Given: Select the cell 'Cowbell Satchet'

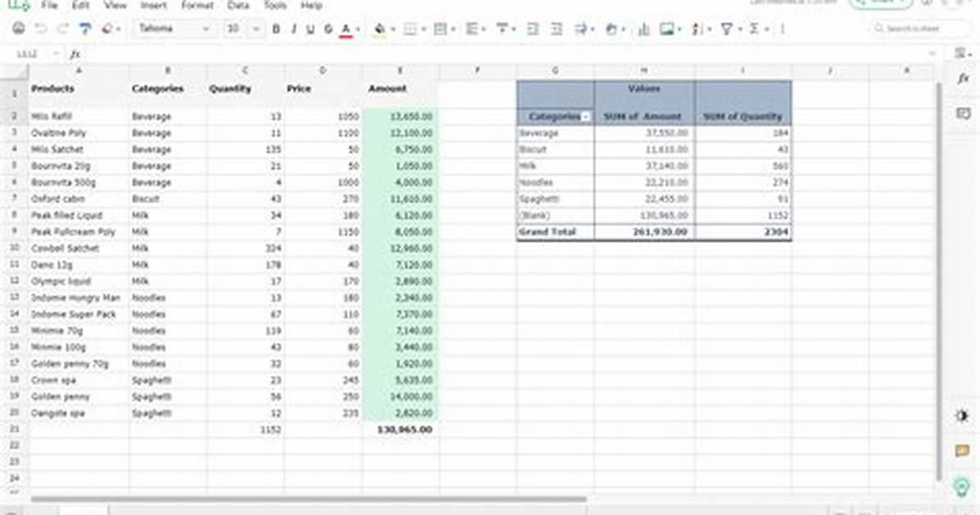Looking at the screenshot, I should (79, 248).
